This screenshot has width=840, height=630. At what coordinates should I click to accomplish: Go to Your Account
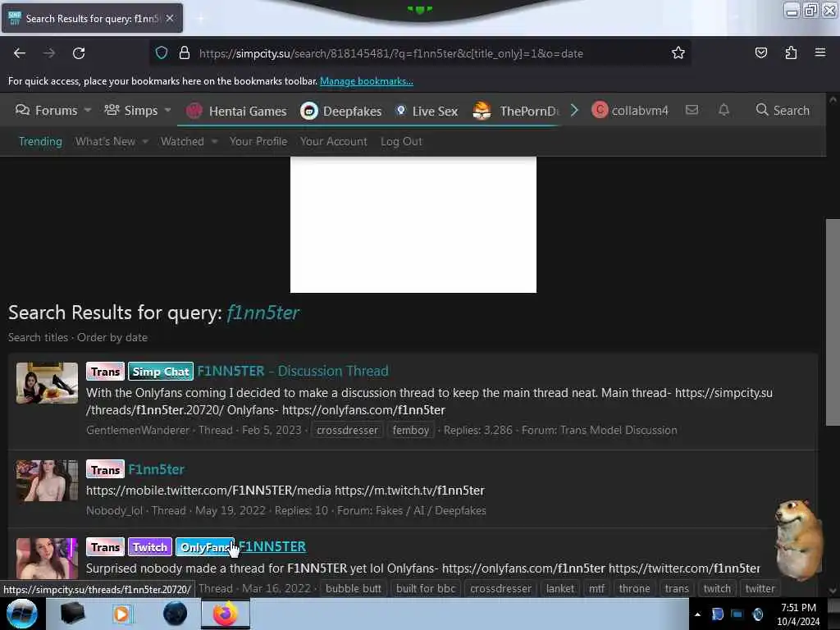[x=333, y=141]
